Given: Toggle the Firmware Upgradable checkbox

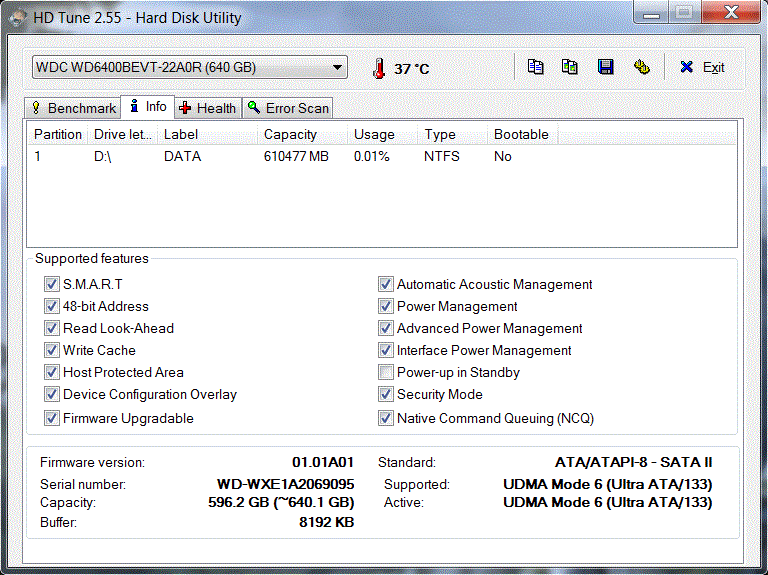Looking at the screenshot, I should [x=51, y=418].
